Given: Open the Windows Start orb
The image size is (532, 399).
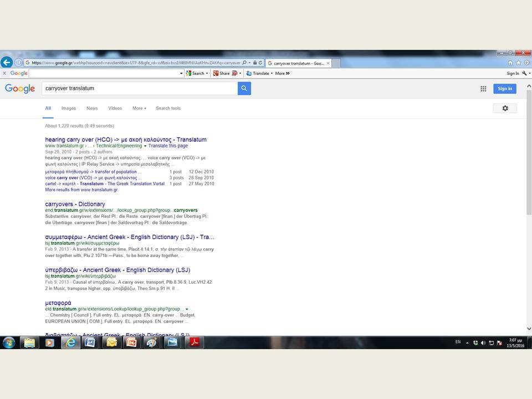Looking at the screenshot, I should 8,342.
